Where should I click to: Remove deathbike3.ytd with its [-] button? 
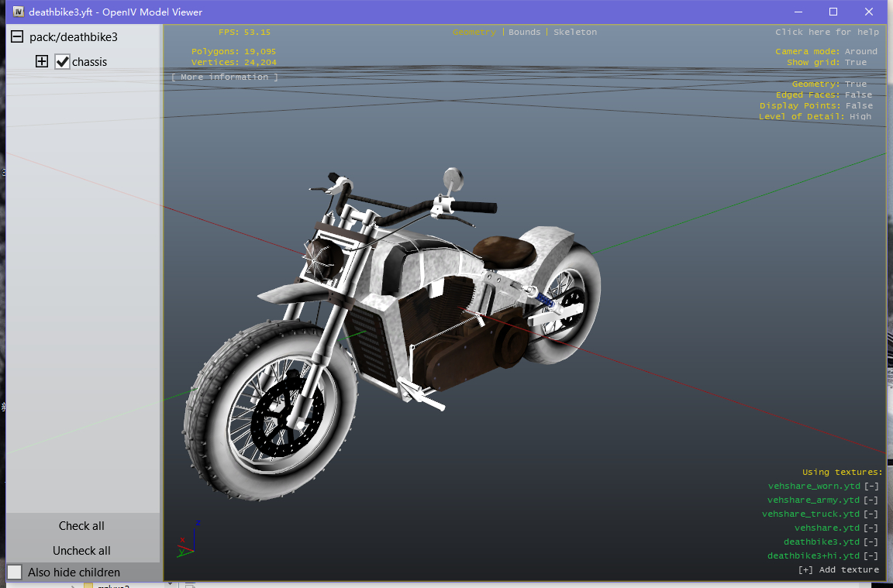(871, 542)
